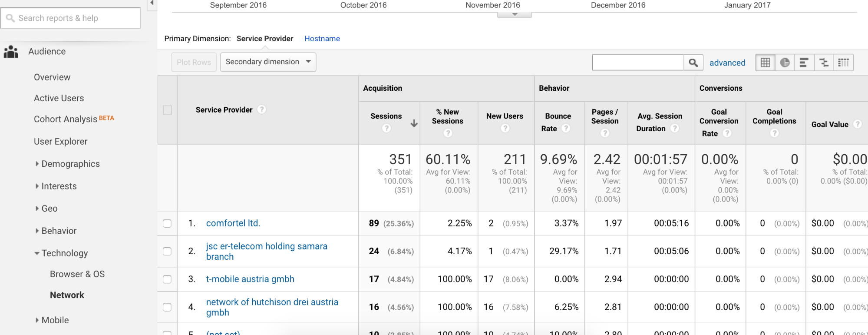Expand the Demographics section
Screen dimensions: 868x335
70,164
